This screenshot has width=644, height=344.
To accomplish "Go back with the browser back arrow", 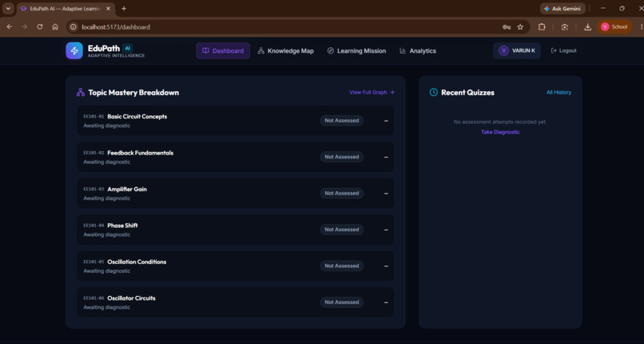I will tap(10, 27).
